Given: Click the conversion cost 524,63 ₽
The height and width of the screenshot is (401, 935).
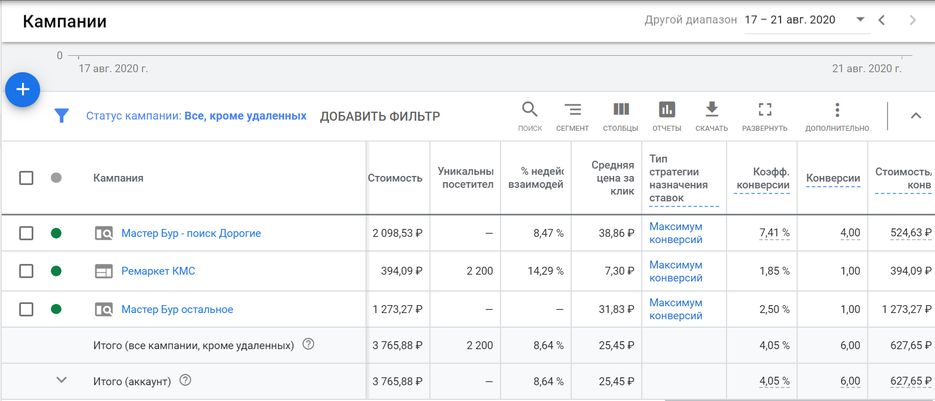Looking at the screenshot, I should [x=911, y=233].
